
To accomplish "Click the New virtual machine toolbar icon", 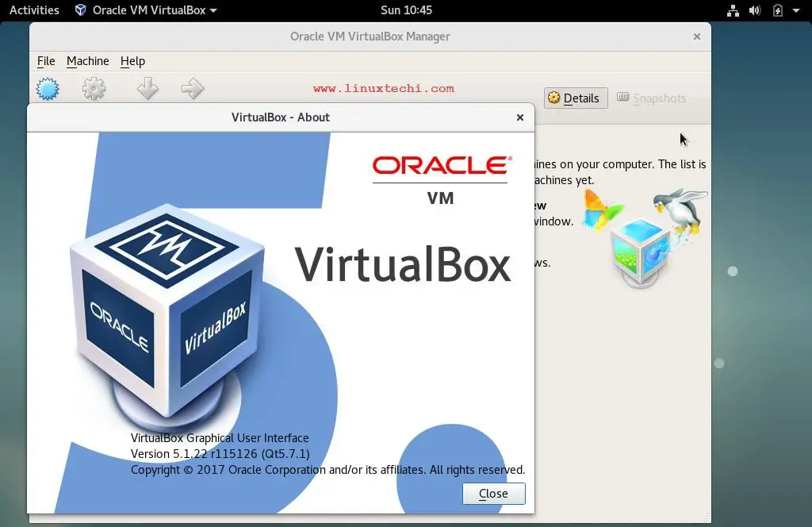I will 48,89.
